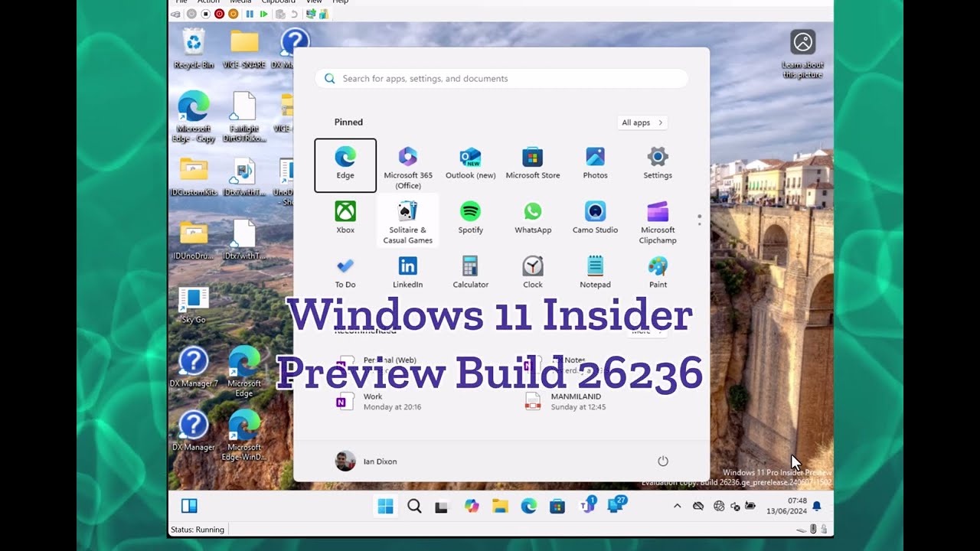
Task: Open Outlook (new) in Start menu
Action: pyautogui.click(x=470, y=165)
